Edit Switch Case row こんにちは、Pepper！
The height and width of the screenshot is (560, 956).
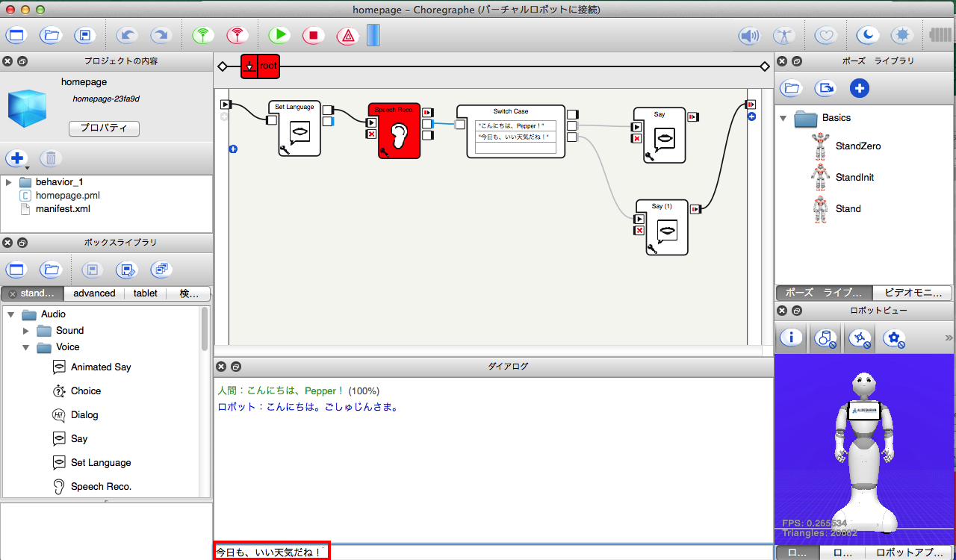(x=516, y=125)
